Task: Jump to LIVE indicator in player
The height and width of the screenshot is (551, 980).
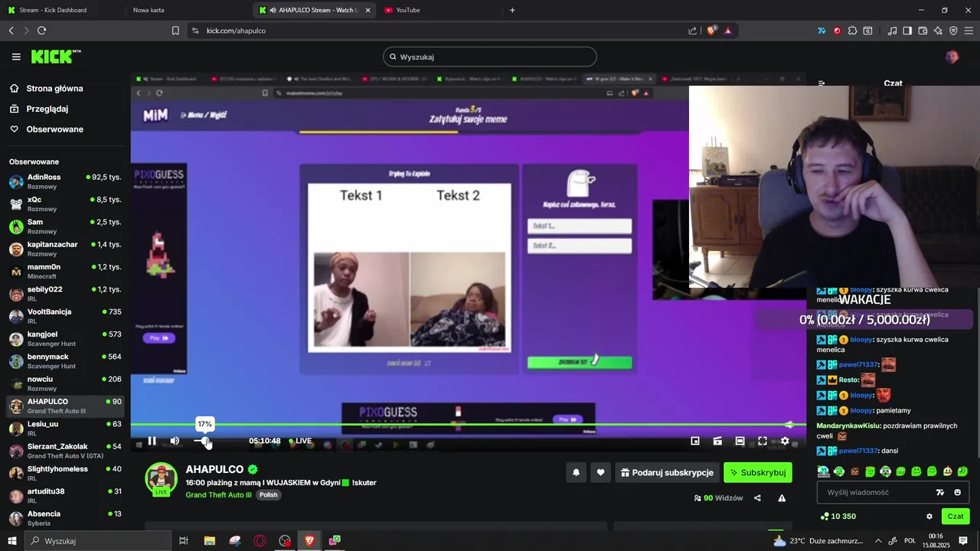Action: [x=300, y=441]
